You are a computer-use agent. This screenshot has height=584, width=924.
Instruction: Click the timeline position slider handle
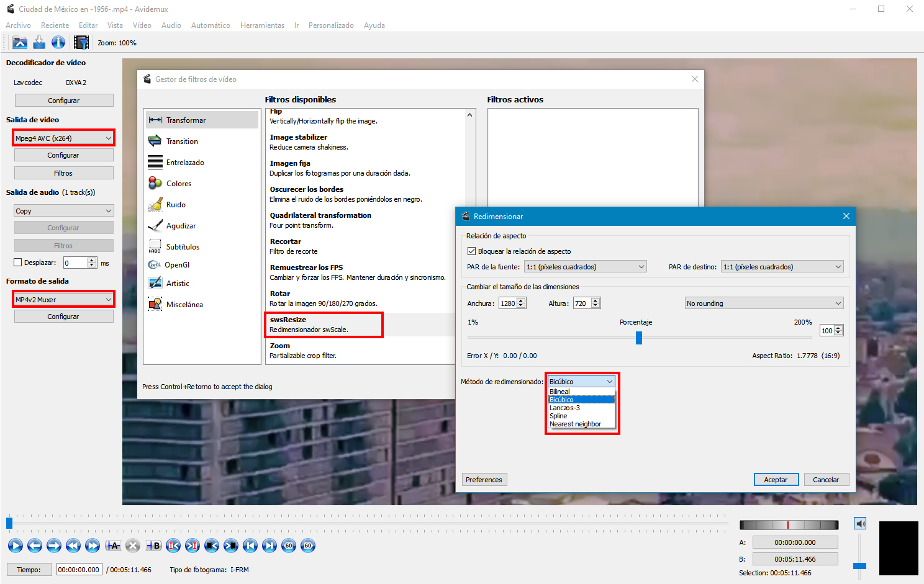click(9, 523)
